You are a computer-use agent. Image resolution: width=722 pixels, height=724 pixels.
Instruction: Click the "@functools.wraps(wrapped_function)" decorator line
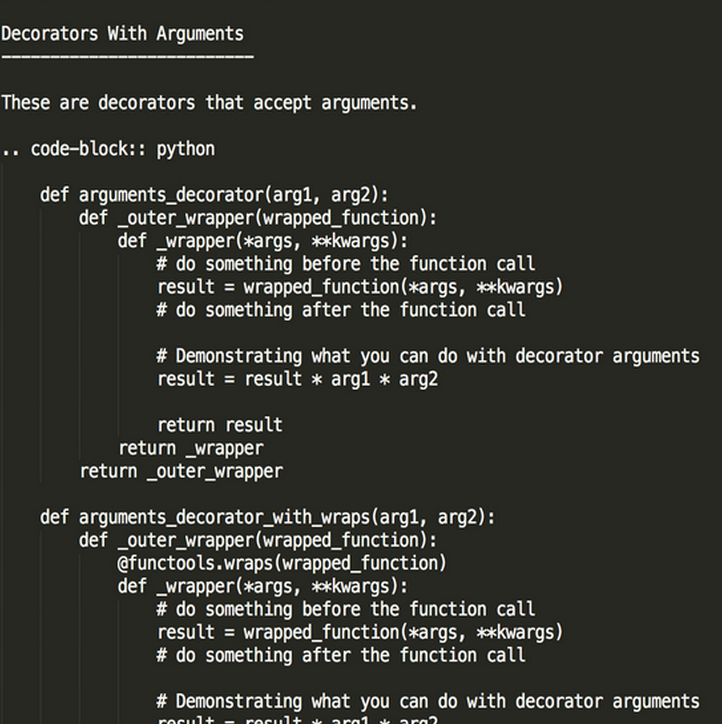(x=282, y=563)
